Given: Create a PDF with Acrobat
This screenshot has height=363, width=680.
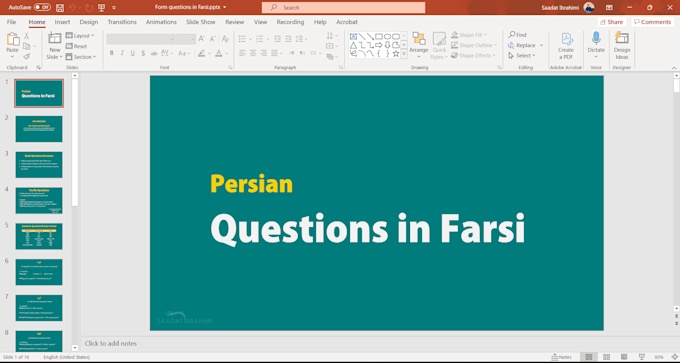Looking at the screenshot, I should coord(566,46).
